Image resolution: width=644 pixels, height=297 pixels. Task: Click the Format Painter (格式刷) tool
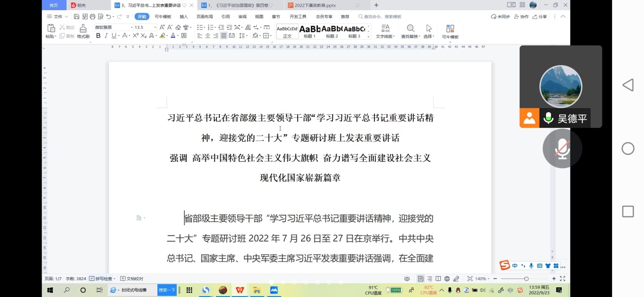point(83,31)
